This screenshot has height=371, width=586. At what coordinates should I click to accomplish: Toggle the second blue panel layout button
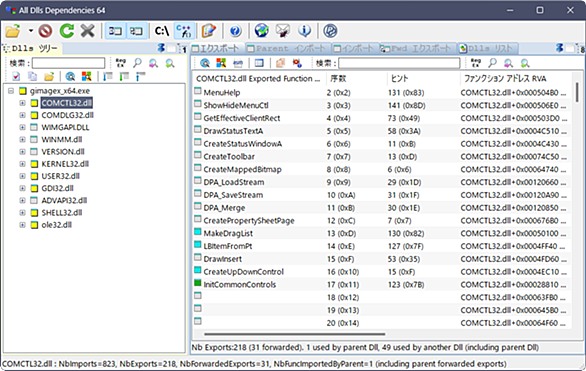coord(136,31)
